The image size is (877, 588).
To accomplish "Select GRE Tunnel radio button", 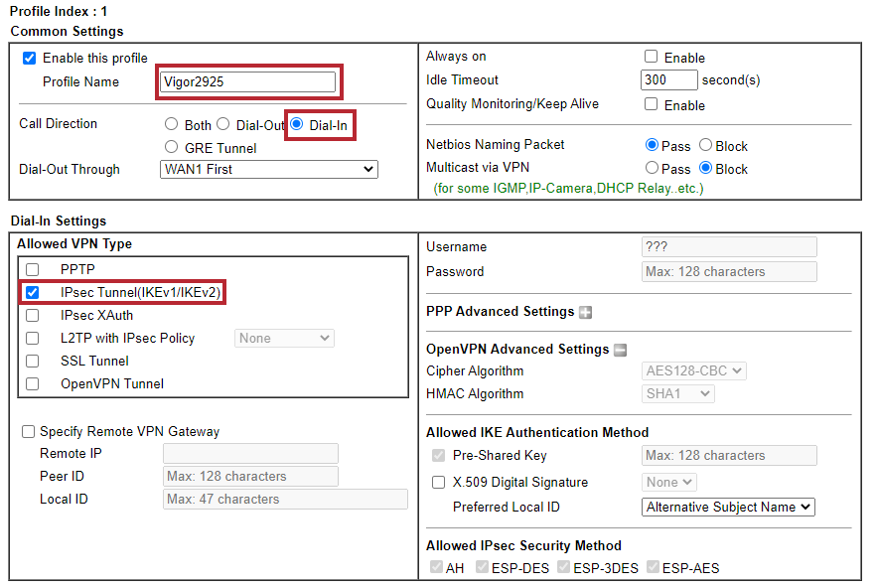I will tap(171, 147).
